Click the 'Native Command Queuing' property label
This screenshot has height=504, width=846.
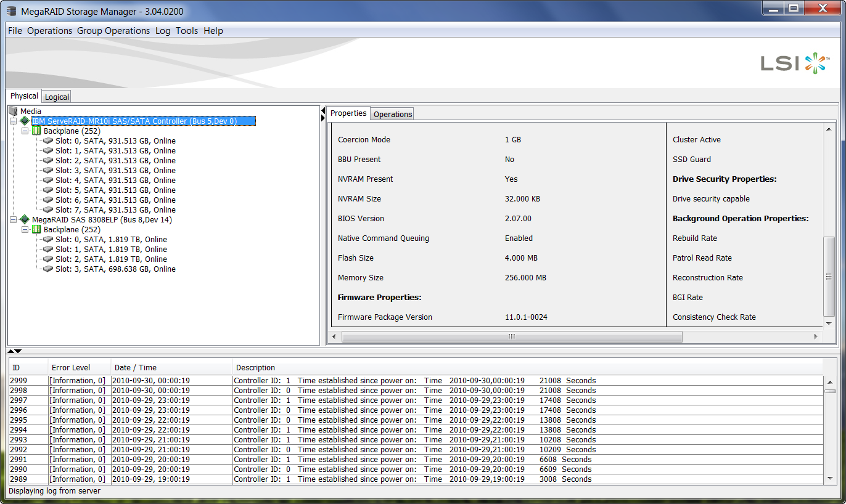pyautogui.click(x=384, y=238)
